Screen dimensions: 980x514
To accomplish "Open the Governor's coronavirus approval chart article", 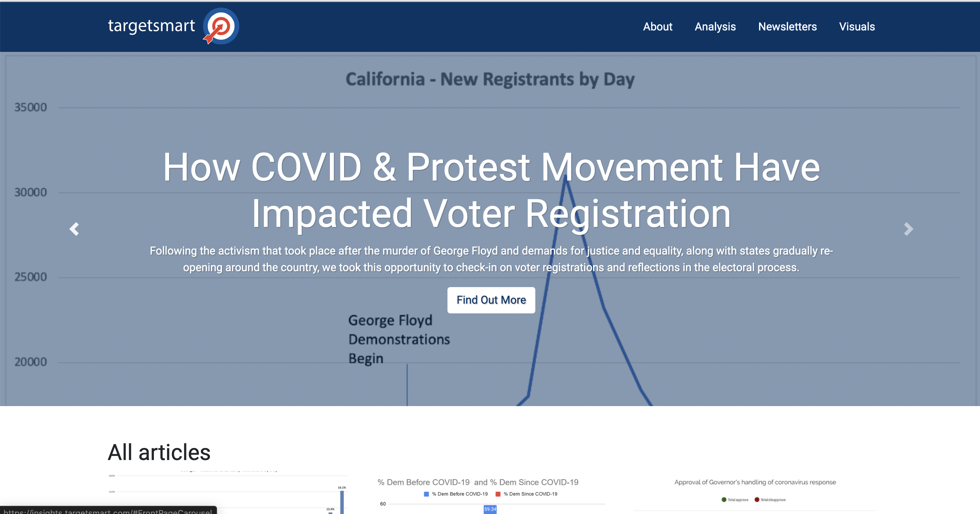I will [x=755, y=495].
